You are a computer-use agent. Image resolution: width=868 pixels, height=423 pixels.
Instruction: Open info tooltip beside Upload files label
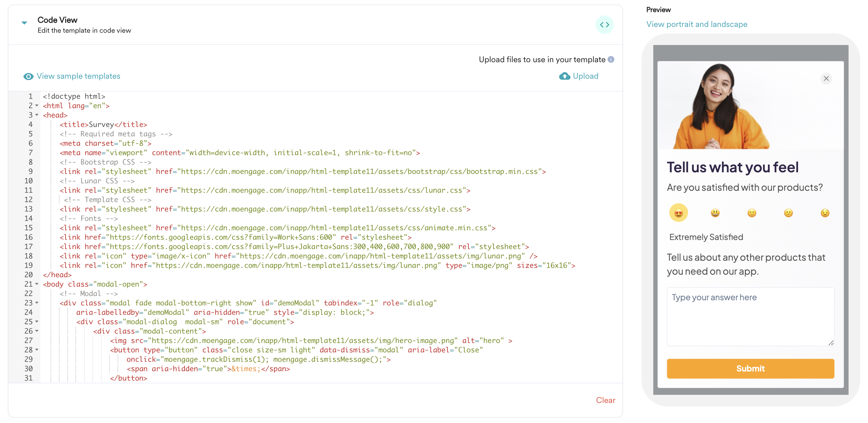pos(611,59)
